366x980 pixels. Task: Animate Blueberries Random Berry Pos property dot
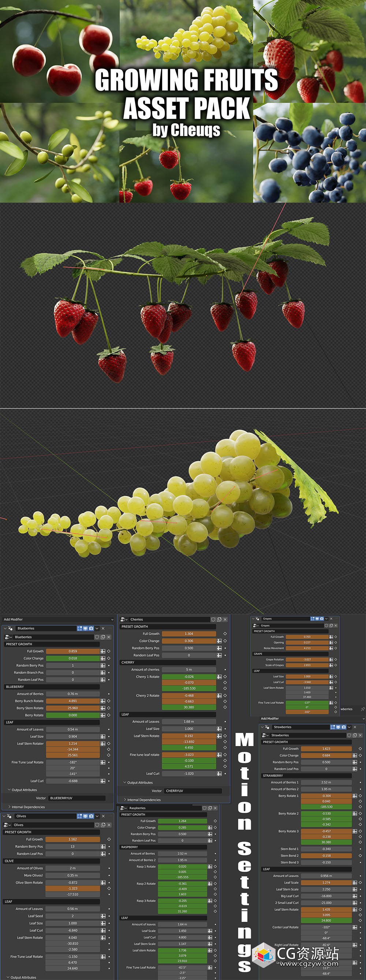click(109, 665)
